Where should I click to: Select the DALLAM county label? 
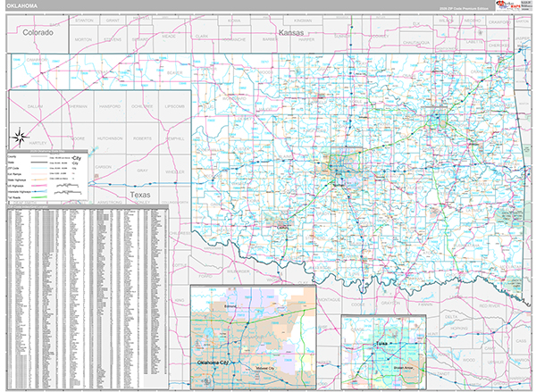(x=35, y=106)
